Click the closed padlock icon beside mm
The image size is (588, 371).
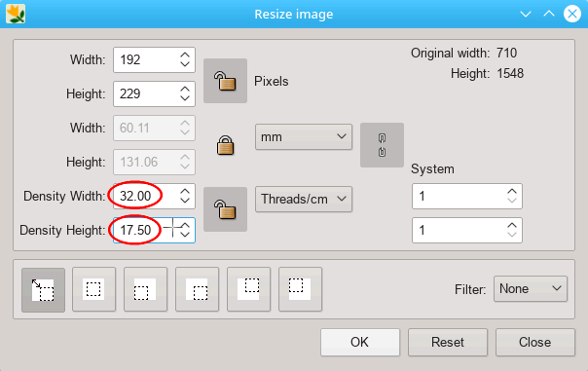click(226, 145)
